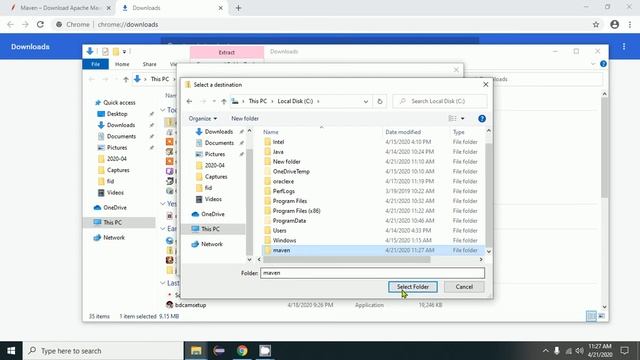Go up one level in File Explorer window

coord(126,79)
